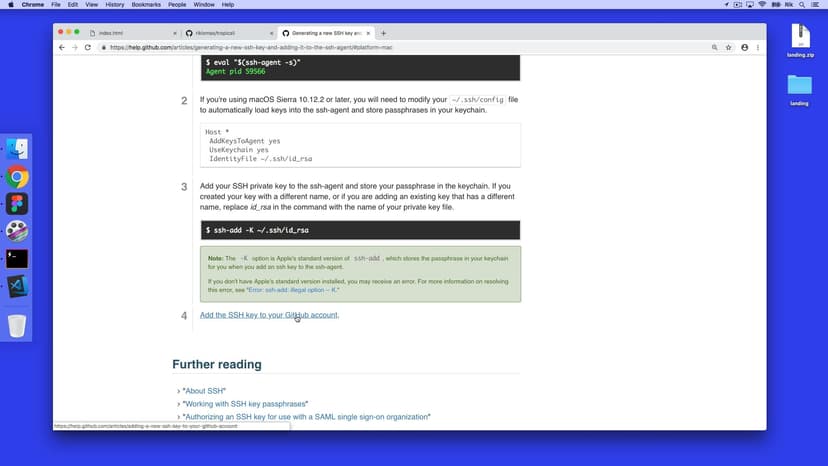This screenshot has height=466, width=828.
Task: Click the browser back arrow
Action: 62,47
